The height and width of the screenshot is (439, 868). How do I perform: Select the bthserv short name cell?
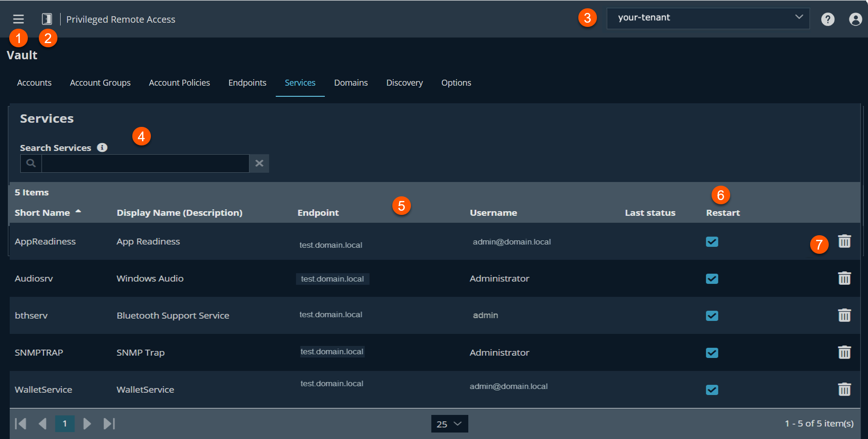[31, 315]
